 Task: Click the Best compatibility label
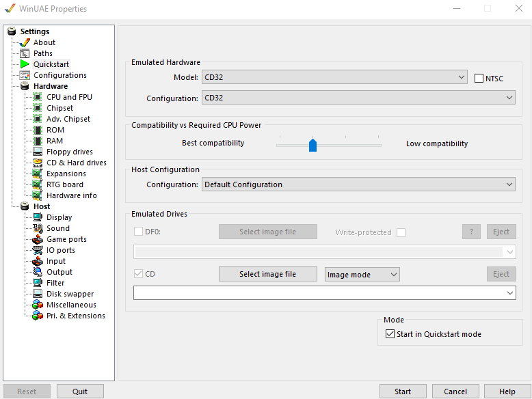213,143
